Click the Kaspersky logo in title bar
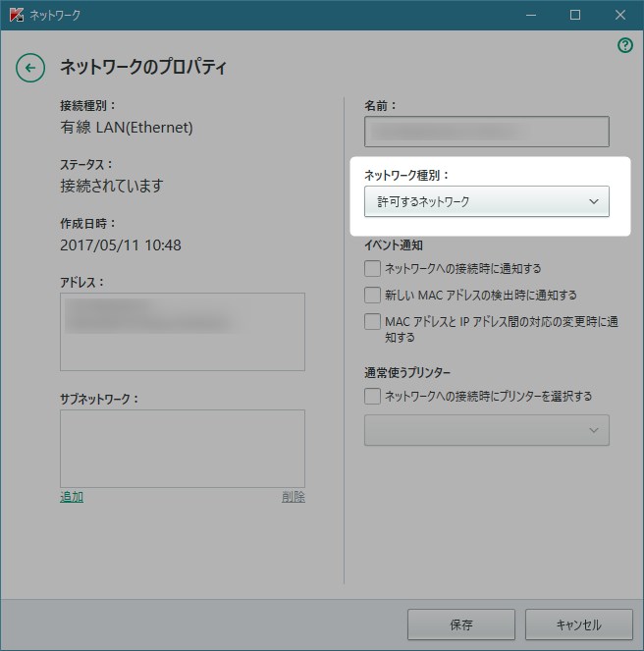Image resolution: width=644 pixels, height=651 pixels. (x=16, y=15)
